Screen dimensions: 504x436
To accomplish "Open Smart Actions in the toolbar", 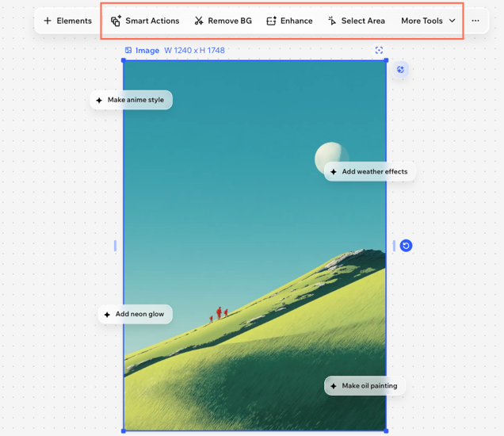I will pos(145,21).
